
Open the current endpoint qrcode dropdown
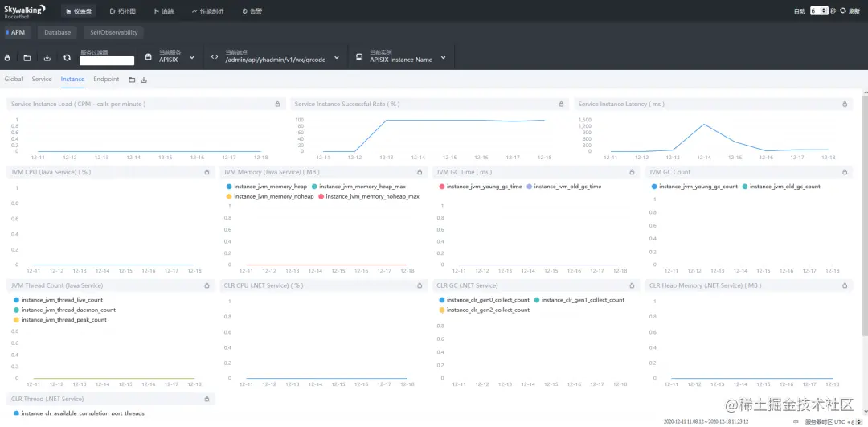pyautogui.click(x=275, y=56)
